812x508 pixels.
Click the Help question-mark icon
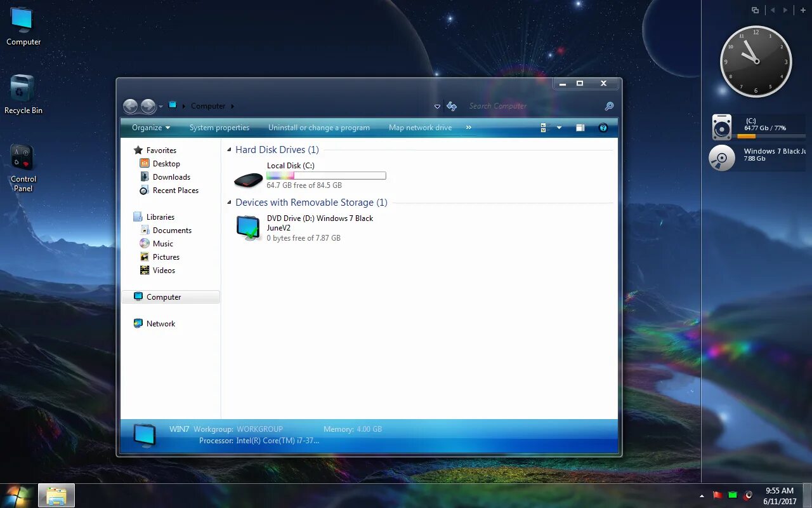click(603, 127)
